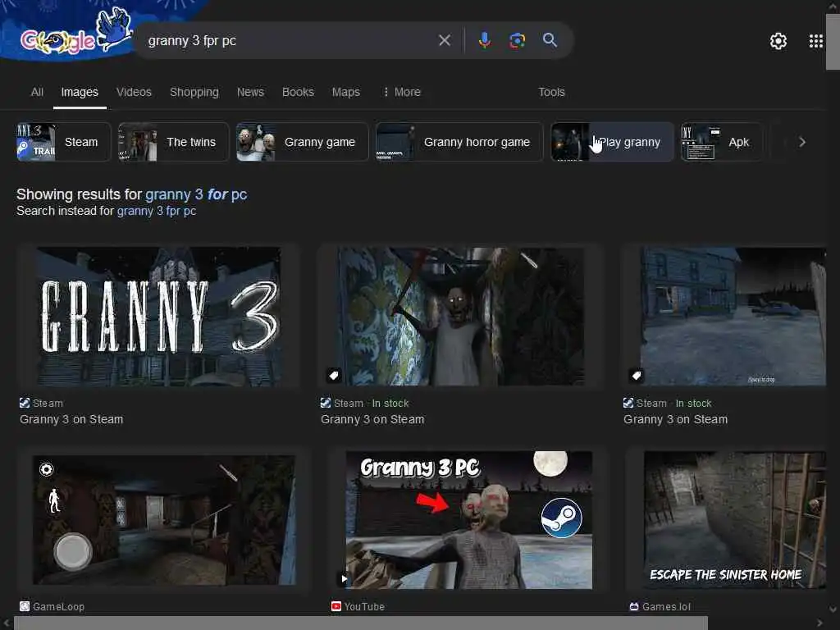Click the GameLoop source favicon
Image resolution: width=840 pixels, height=630 pixels.
[x=25, y=606]
